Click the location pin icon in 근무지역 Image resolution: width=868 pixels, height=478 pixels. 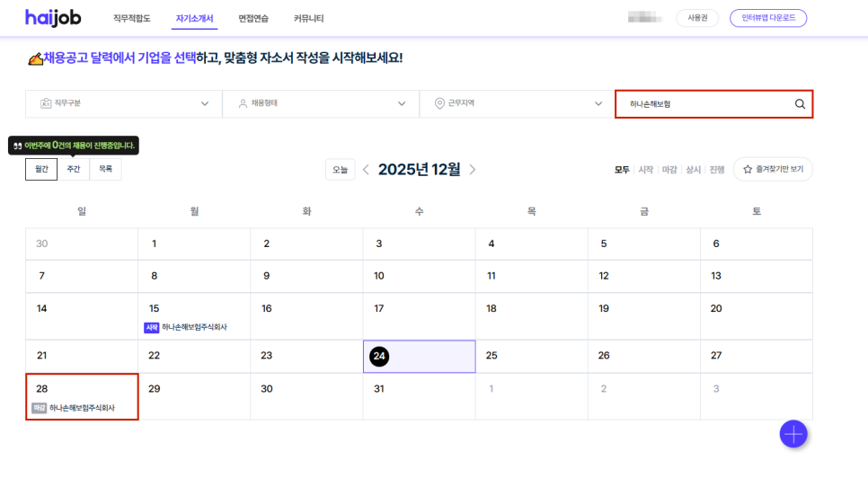[x=439, y=104]
